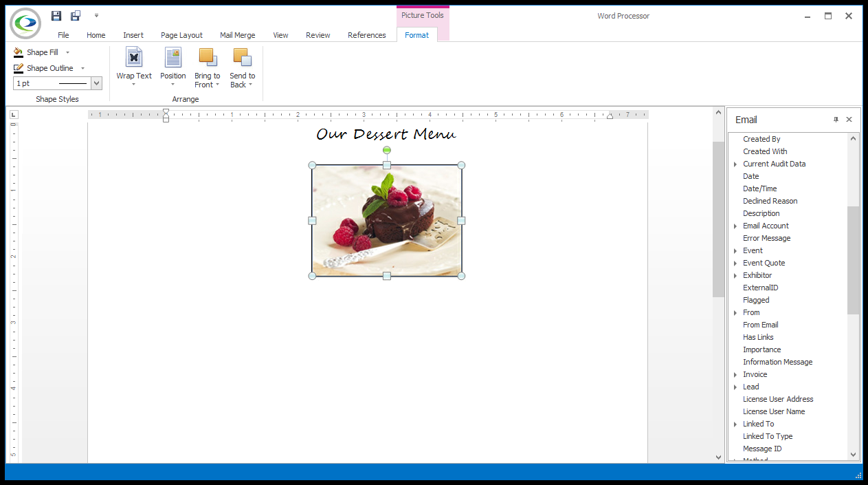Click the Shape Outline pencil icon

click(x=19, y=68)
